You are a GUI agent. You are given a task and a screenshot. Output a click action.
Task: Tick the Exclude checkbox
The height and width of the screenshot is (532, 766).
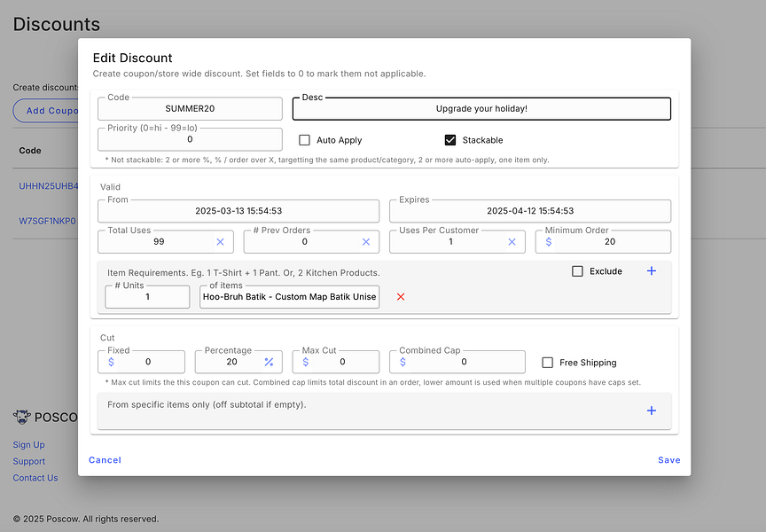tap(577, 271)
